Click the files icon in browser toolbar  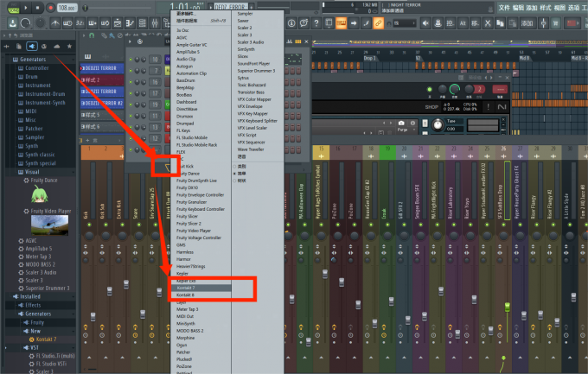point(19,47)
